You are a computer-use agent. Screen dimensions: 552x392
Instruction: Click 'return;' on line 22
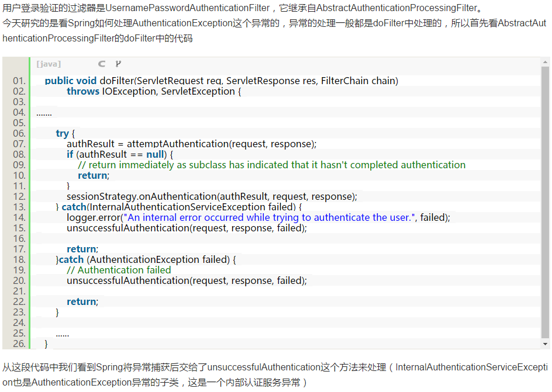82,302
